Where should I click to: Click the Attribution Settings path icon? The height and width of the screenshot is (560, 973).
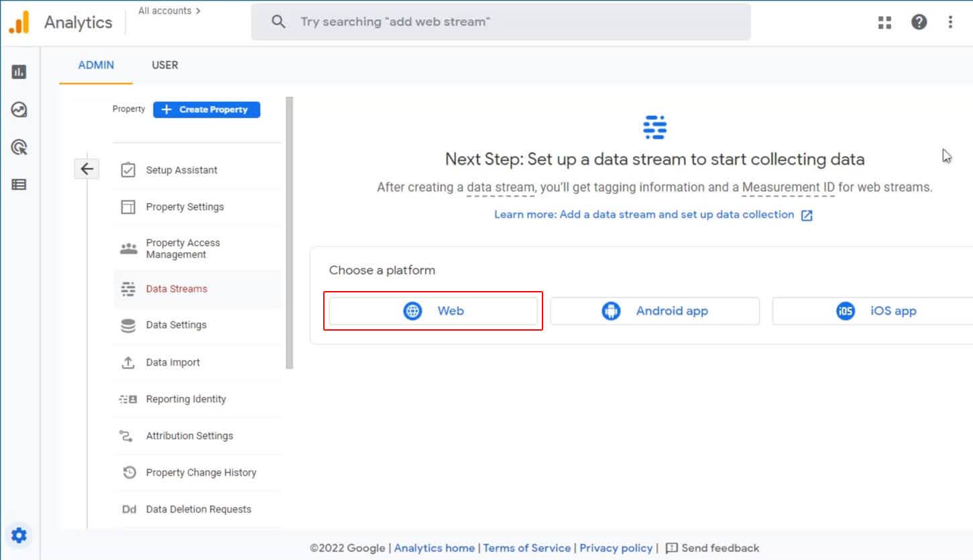126,436
